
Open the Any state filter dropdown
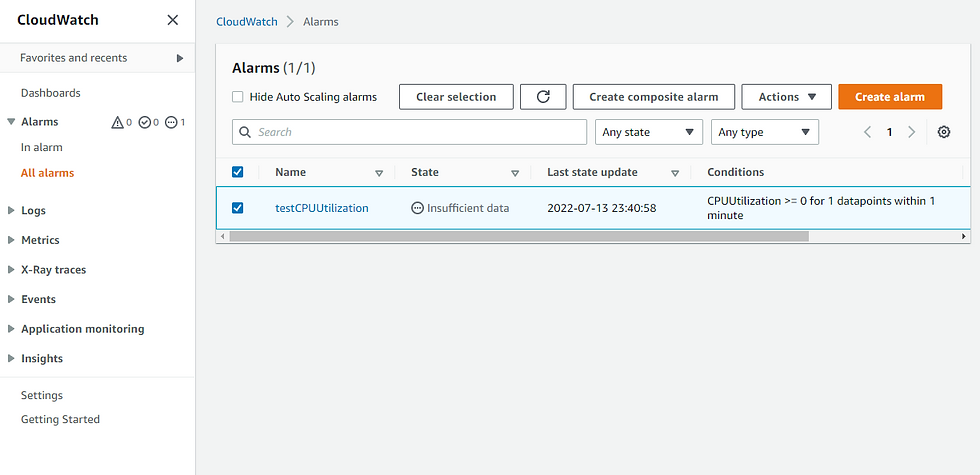pyautogui.click(x=649, y=132)
